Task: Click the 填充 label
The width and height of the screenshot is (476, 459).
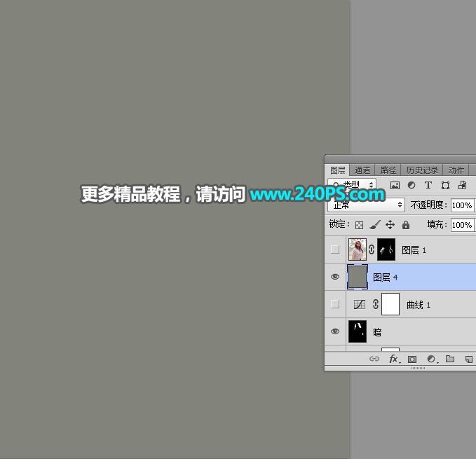Action: 437,224
